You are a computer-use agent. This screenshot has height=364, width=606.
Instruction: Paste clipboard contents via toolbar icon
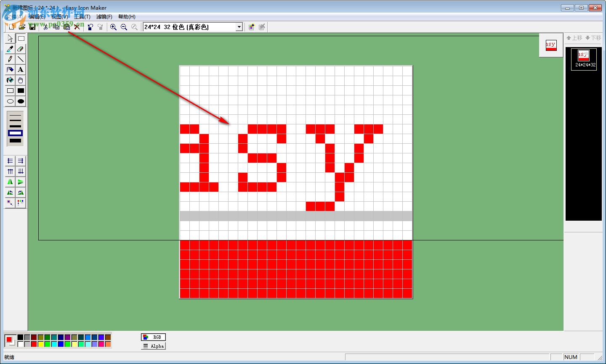pos(66,27)
